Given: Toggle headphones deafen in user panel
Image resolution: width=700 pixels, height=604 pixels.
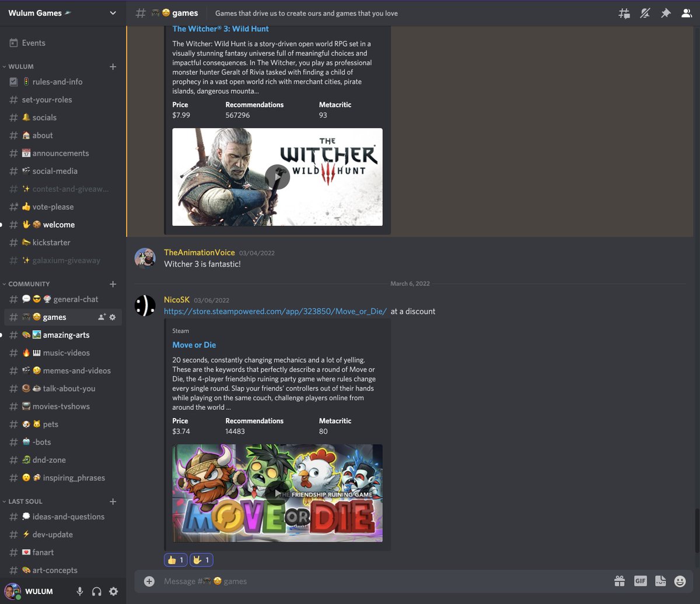Looking at the screenshot, I should pos(97,591).
